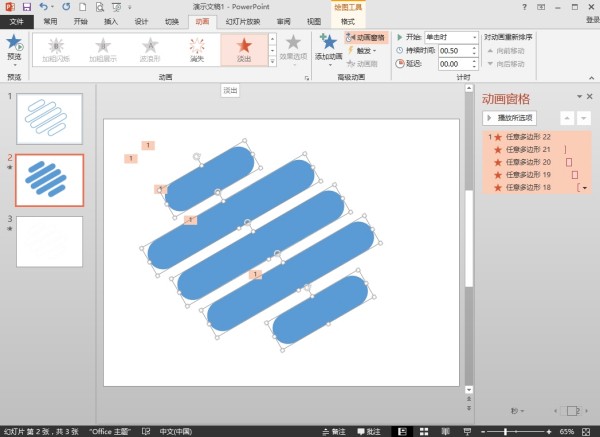Expand the dropdown arrow on 任意多边形 18

[584, 187]
